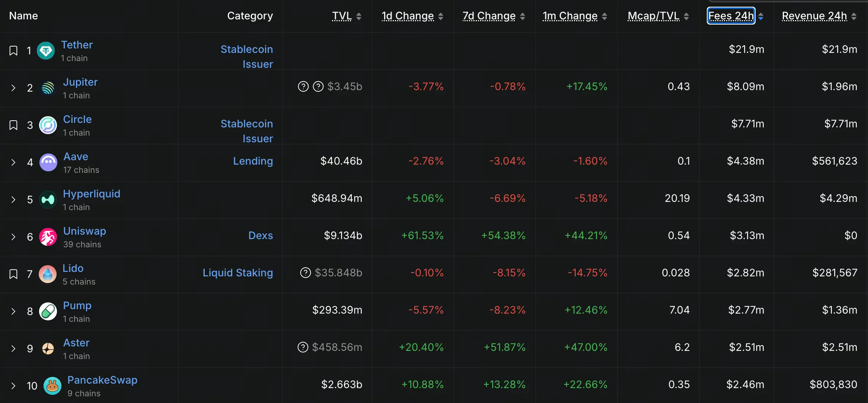Screen dimensions: 868x403
Task: Expand the PancakeSwap row
Action: coord(13,386)
